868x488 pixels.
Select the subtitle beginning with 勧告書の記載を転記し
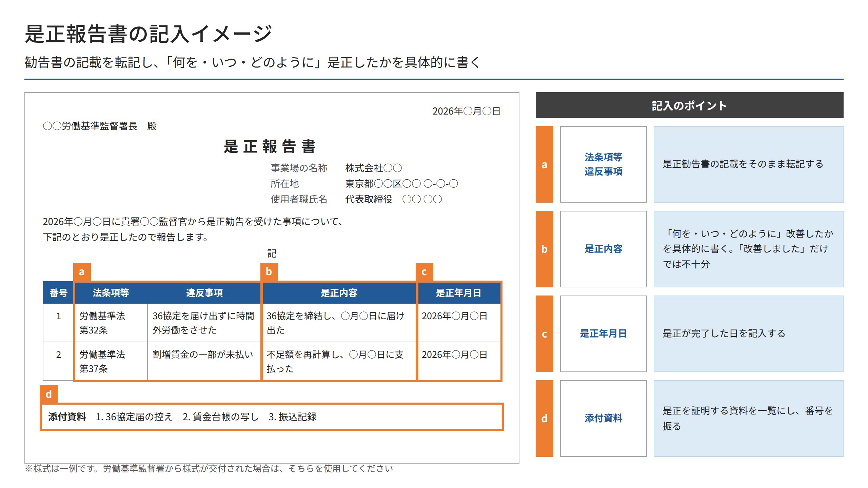tap(252, 62)
